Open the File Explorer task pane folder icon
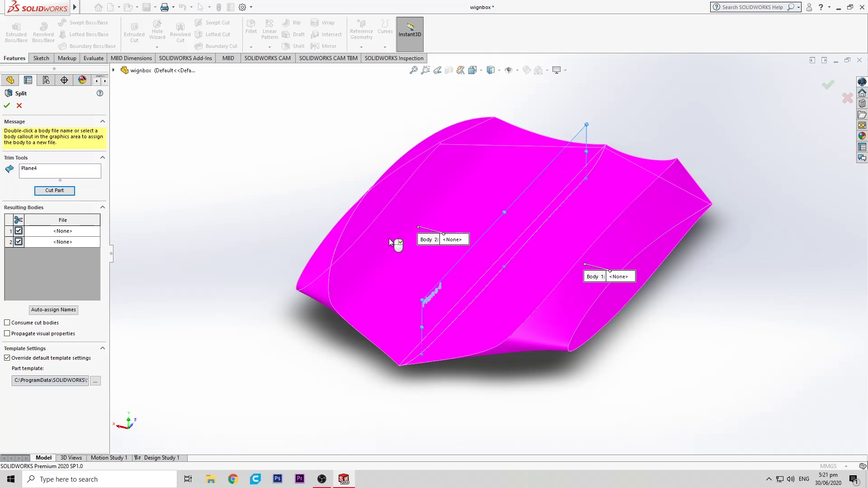 pos(862,115)
